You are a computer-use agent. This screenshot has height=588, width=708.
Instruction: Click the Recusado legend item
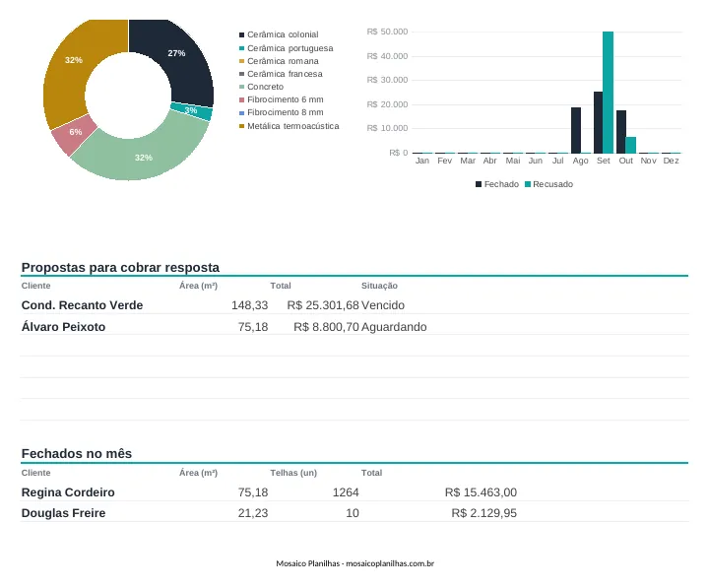click(x=548, y=184)
